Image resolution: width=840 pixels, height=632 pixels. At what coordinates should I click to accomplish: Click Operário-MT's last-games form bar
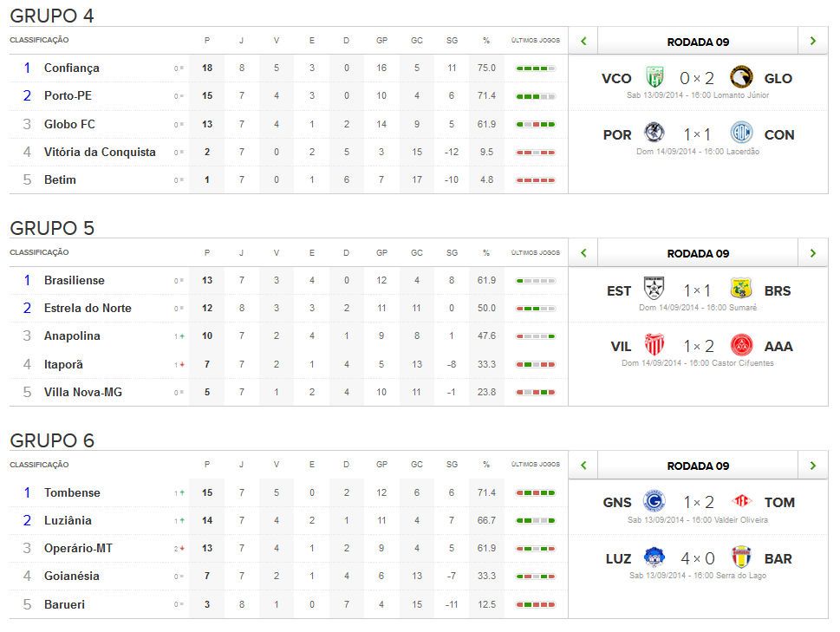(535, 549)
